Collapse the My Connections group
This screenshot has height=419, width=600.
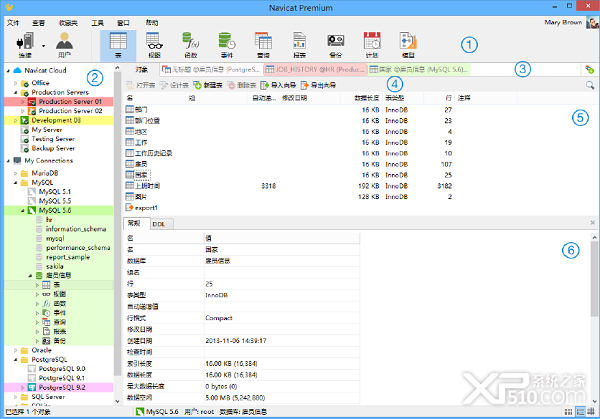[x=8, y=161]
